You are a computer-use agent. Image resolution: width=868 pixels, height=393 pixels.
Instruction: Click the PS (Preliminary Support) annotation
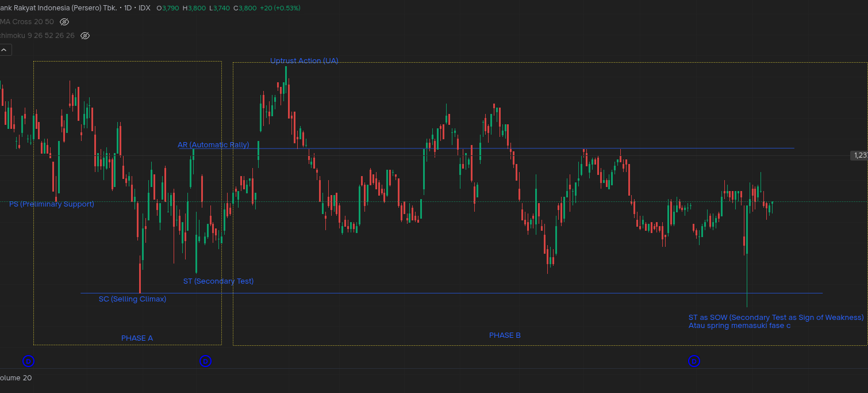pyautogui.click(x=52, y=204)
